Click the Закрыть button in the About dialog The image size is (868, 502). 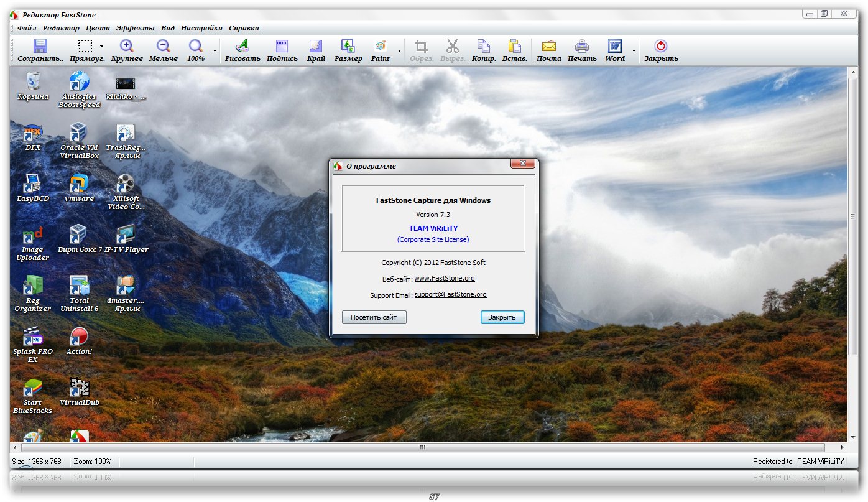pyautogui.click(x=502, y=317)
